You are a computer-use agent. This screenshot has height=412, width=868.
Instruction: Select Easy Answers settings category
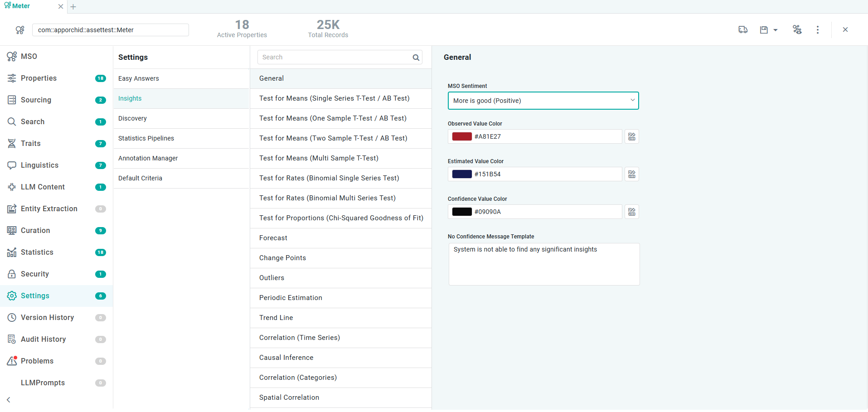pyautogui.click(x=139, y=79)
